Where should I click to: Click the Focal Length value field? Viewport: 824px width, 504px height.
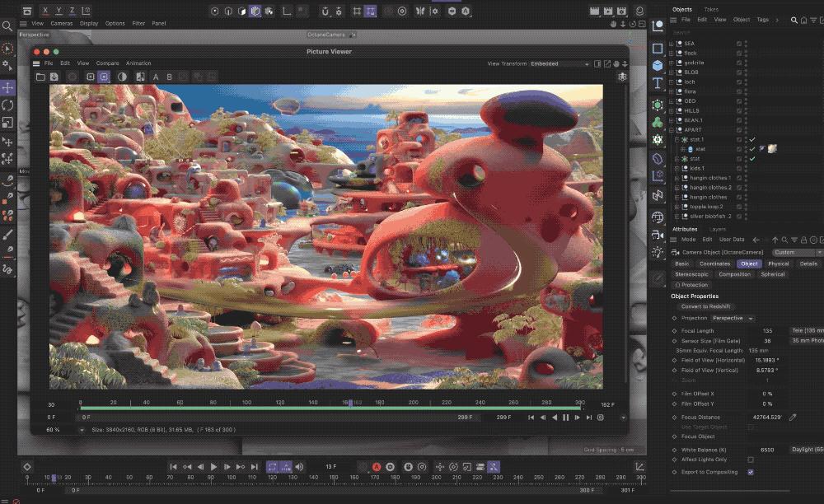[766, 330]
